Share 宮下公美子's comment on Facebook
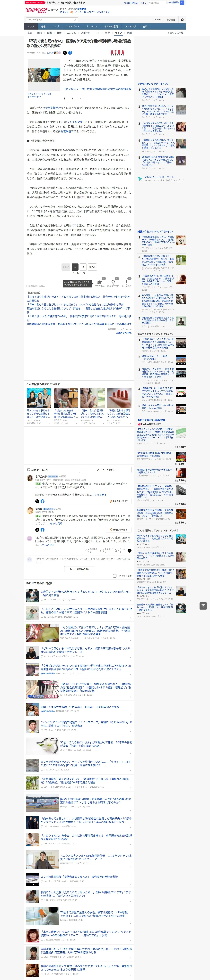 [43, 501]
